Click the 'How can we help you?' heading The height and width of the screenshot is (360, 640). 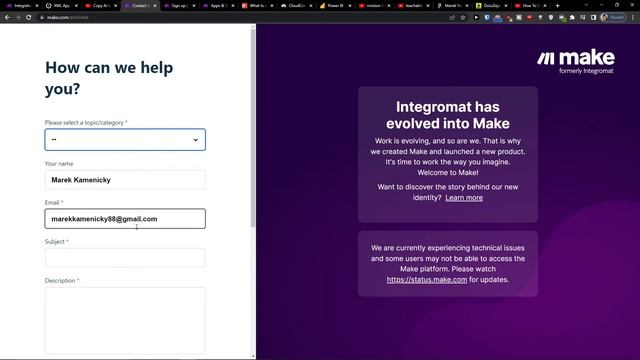109,78
